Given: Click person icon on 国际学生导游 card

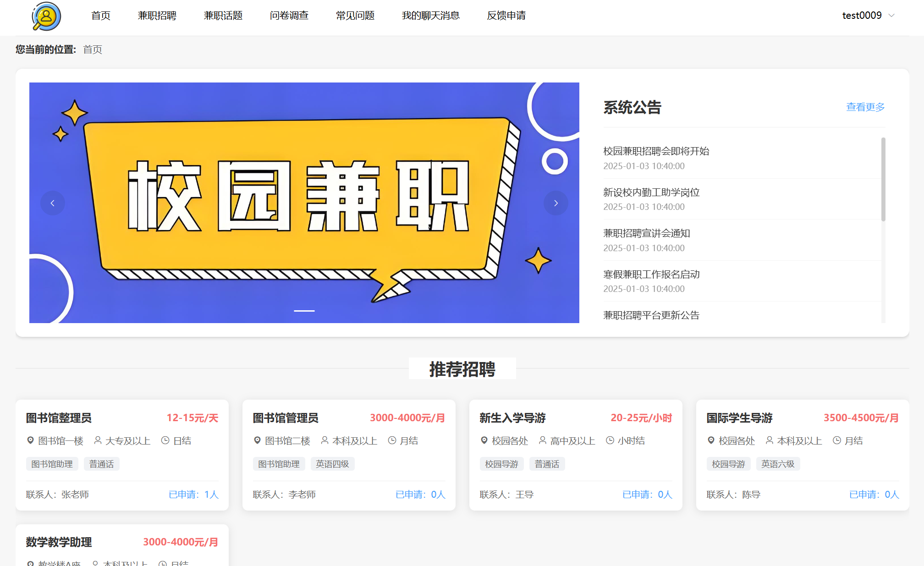Looking at the screenshot, I should tap(770, 440).
